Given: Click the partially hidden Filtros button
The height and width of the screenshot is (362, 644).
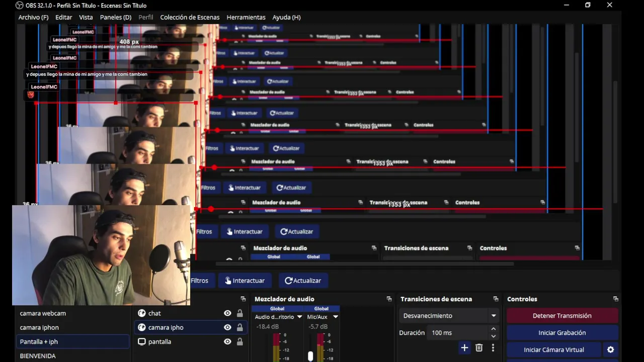Looking at the screenshot, I should [201, 281].
